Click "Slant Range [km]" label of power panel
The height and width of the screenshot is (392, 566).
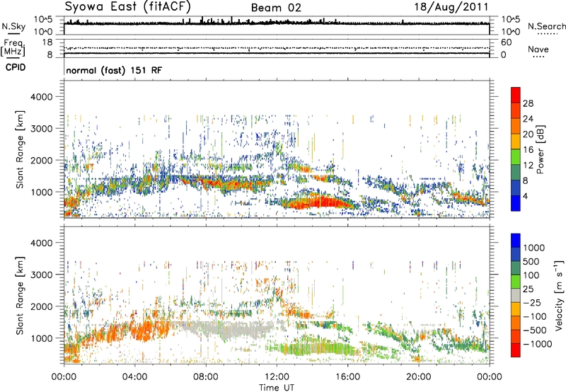tap(20, 149)
